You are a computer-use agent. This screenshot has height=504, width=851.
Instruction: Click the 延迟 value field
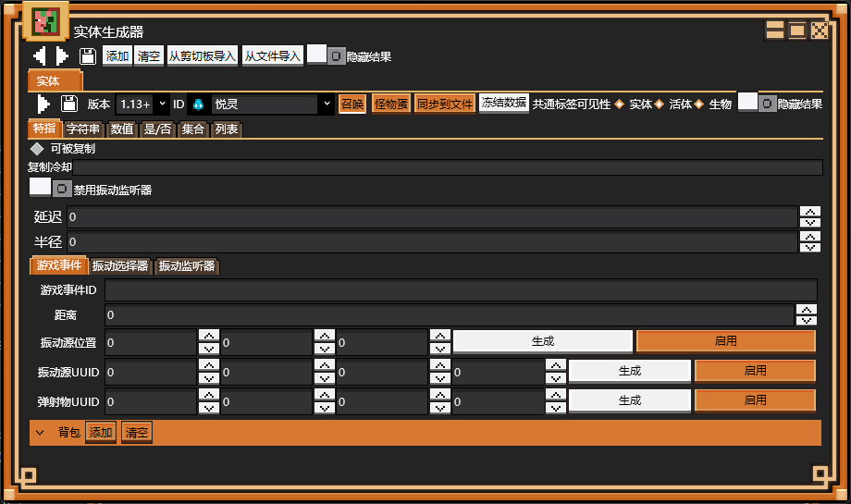[433, 217]
